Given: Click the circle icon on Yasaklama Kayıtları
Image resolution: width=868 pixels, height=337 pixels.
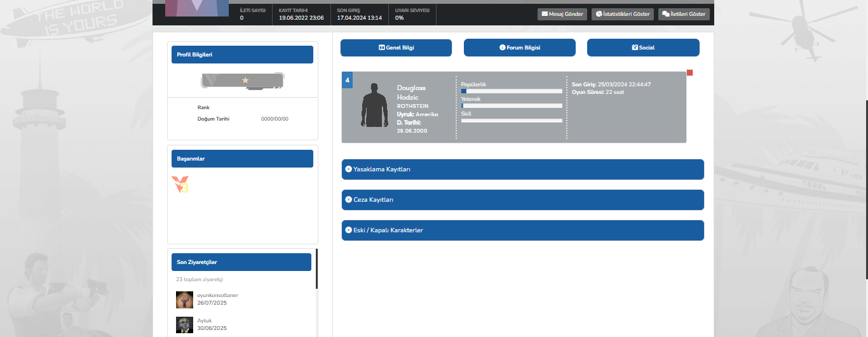Looking at the screenshot, I should (x=348, y=169).
